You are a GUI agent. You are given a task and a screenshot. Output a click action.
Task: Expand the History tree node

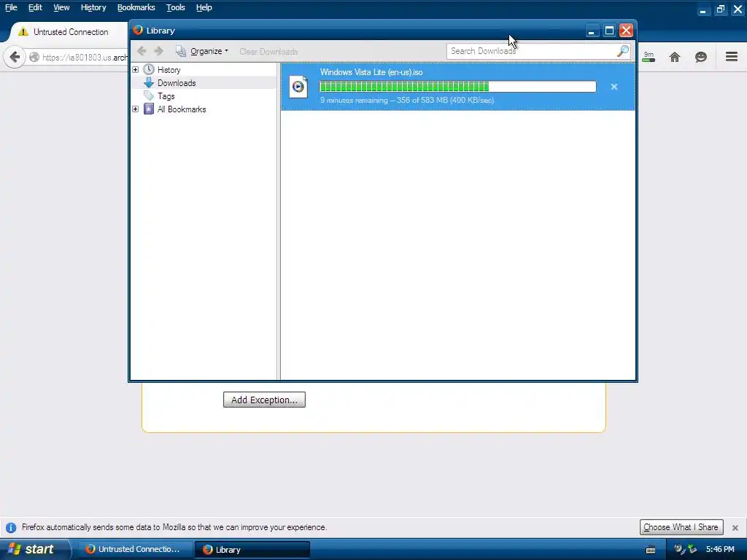(x=135, y=69)
